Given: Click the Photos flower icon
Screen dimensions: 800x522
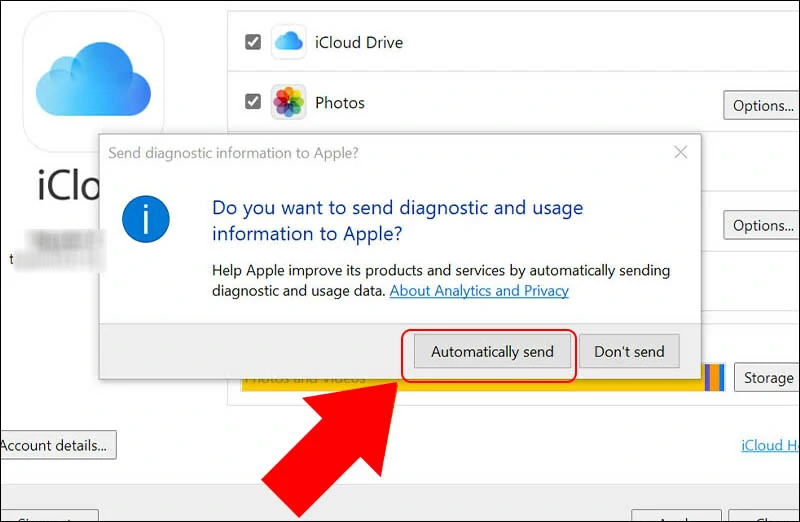Looking at the screenshot, I should click(289, 102).
